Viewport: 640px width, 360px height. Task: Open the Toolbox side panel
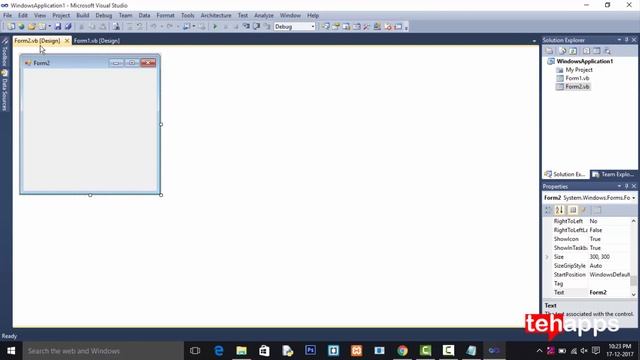[4, 52]
